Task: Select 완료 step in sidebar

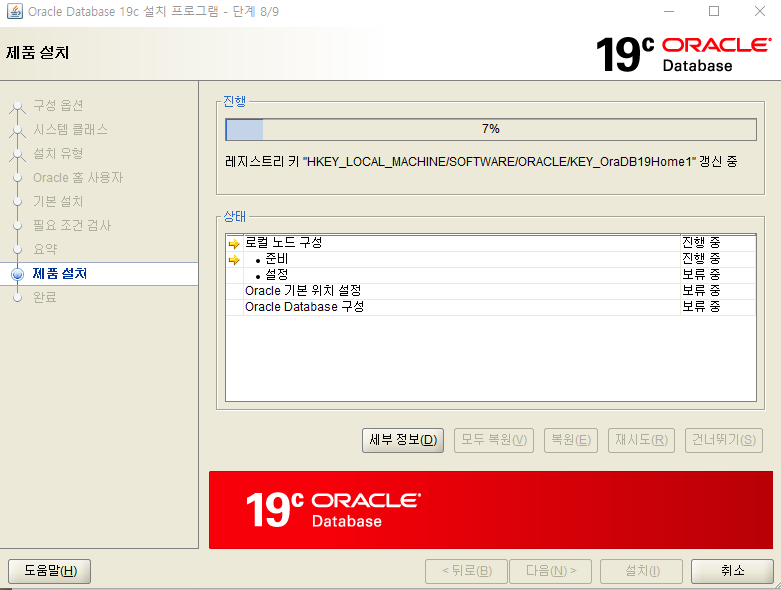Action: [45, 297]
